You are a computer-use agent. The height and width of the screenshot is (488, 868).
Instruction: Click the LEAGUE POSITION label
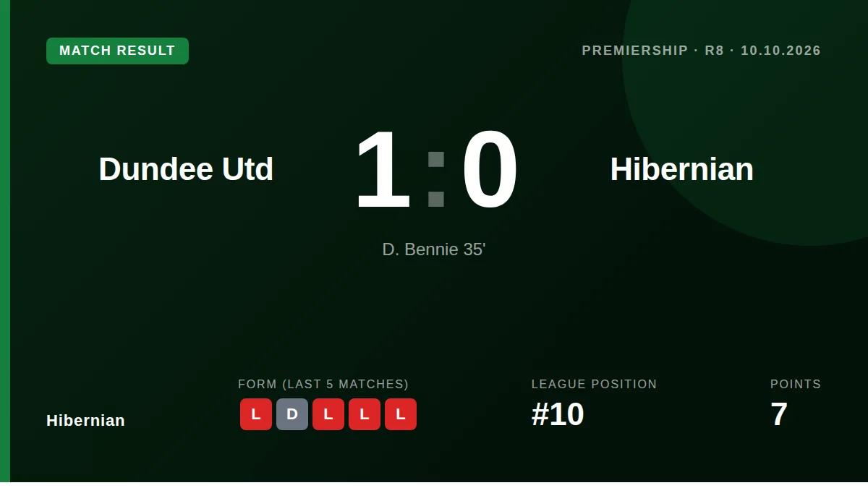pyautogui.click(x=594, y=384)
